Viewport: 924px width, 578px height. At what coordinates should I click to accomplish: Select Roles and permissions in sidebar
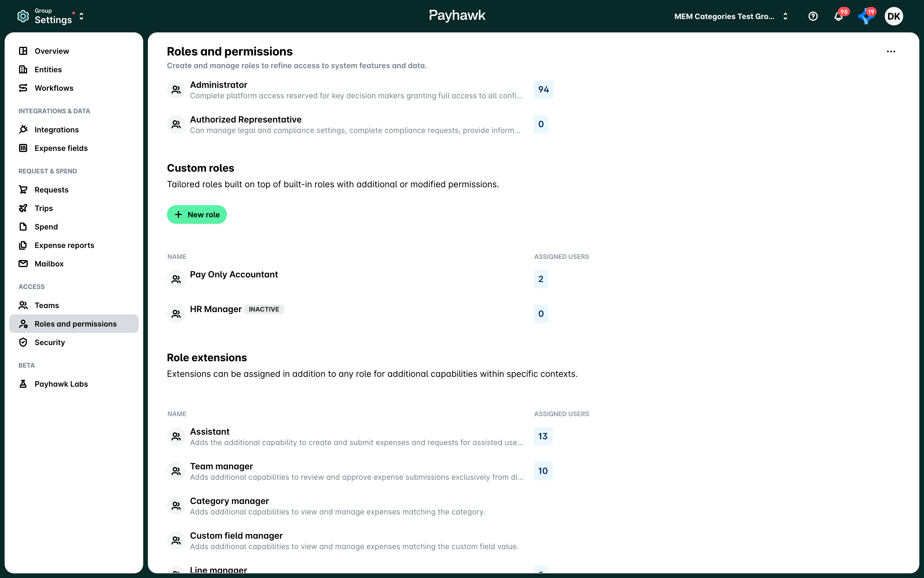pyautogui.click(x=74, y=324)
